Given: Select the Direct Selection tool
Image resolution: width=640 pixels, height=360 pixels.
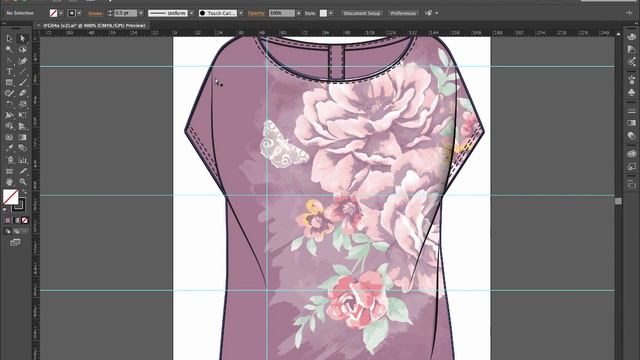Looking at the screenshot, I should click(x=22, y=38).
